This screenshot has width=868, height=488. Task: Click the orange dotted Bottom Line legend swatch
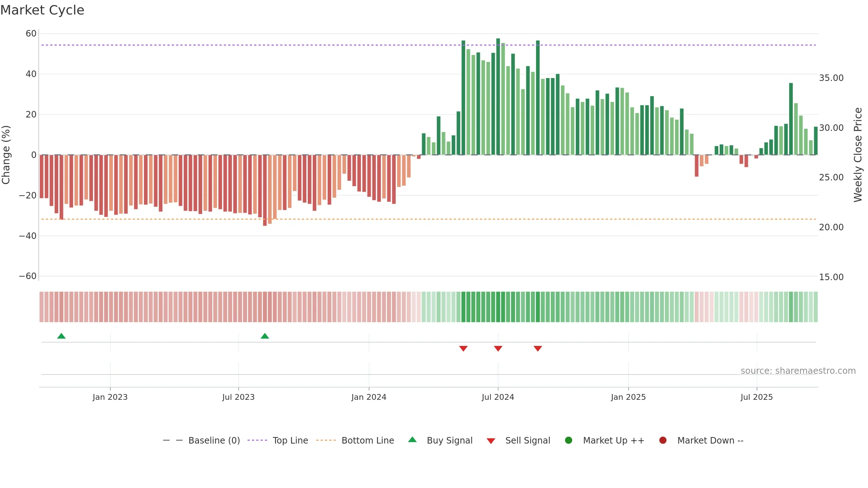(x=326, y=440)
